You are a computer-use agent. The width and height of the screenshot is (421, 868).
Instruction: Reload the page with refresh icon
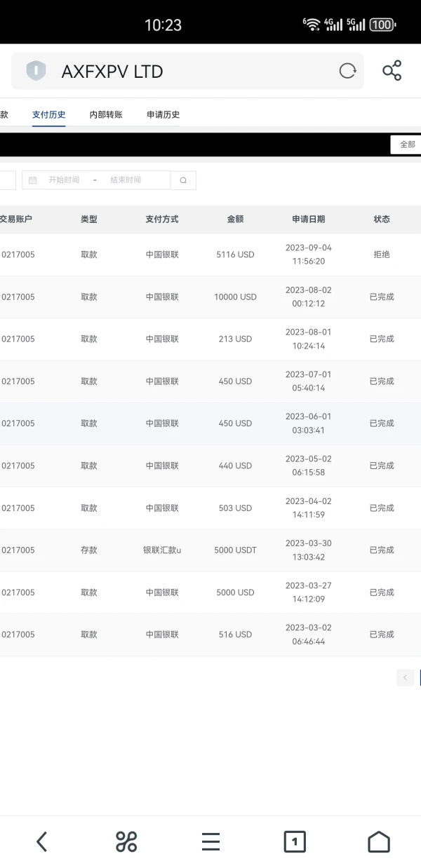tap(347, 71)
